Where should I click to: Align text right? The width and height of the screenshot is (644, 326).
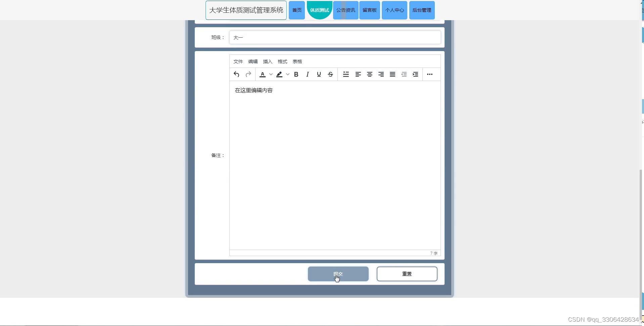point(381,74)
